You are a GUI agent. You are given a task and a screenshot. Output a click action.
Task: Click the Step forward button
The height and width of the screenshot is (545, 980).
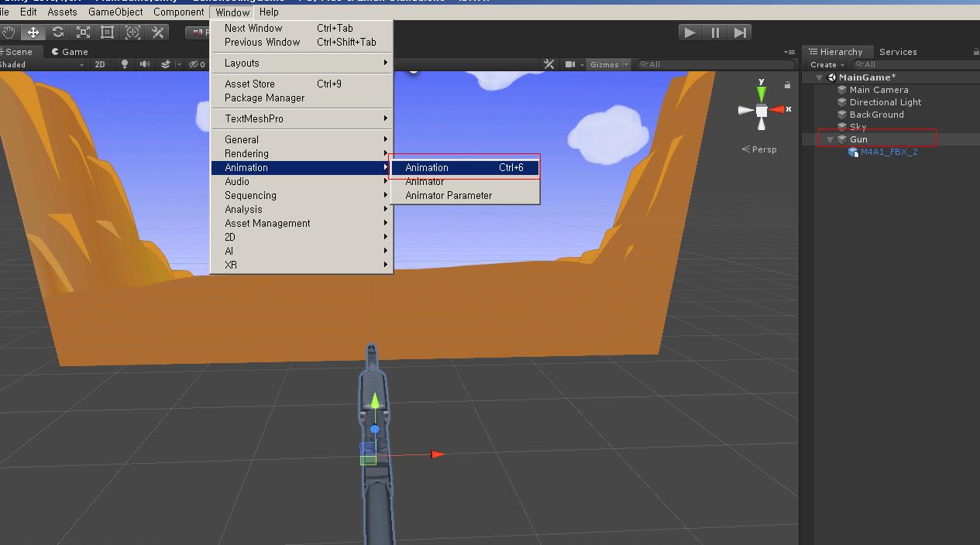pos(740,33)
